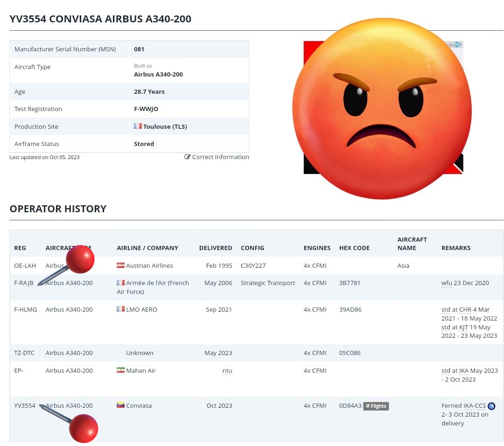Click the REMARKS column header
This screenshot has height=446, width=504.
click(456, 248)
